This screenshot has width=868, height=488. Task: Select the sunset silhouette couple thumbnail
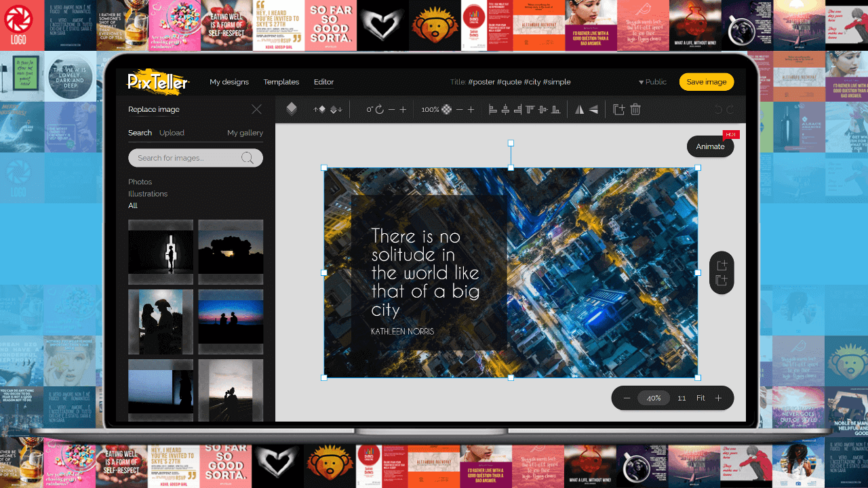coord(231,321)
